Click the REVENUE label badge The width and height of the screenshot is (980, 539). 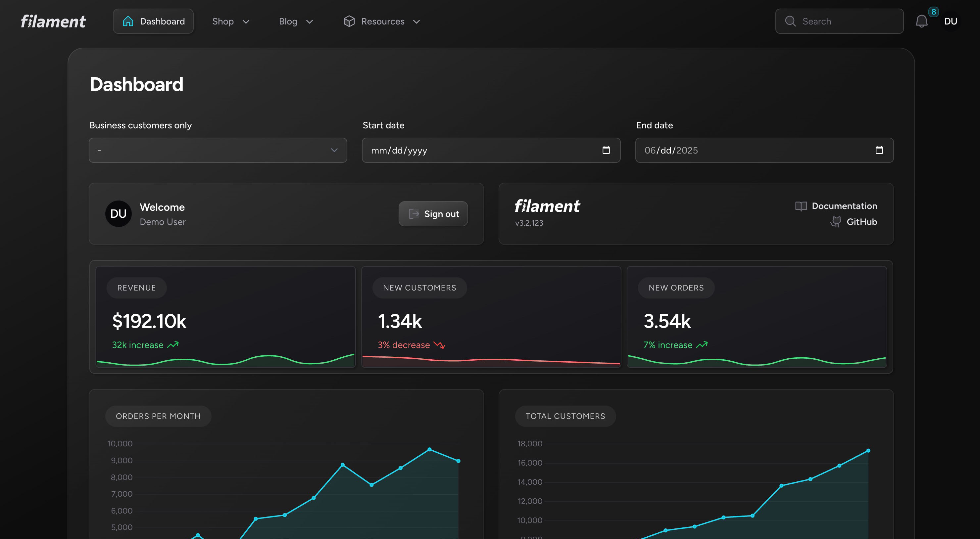tap(137, 288)
